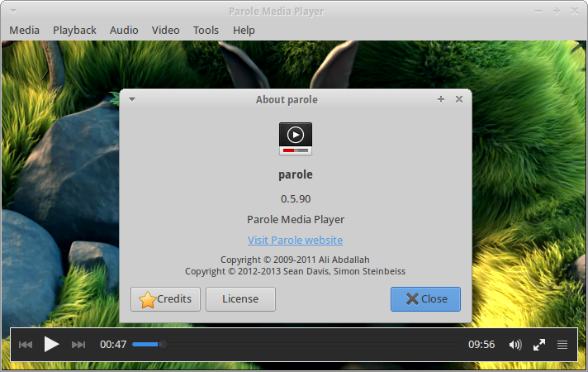View the License in About dialog
Image resolution: width=588 pixels, height=372 pixels.
(240, 299)
